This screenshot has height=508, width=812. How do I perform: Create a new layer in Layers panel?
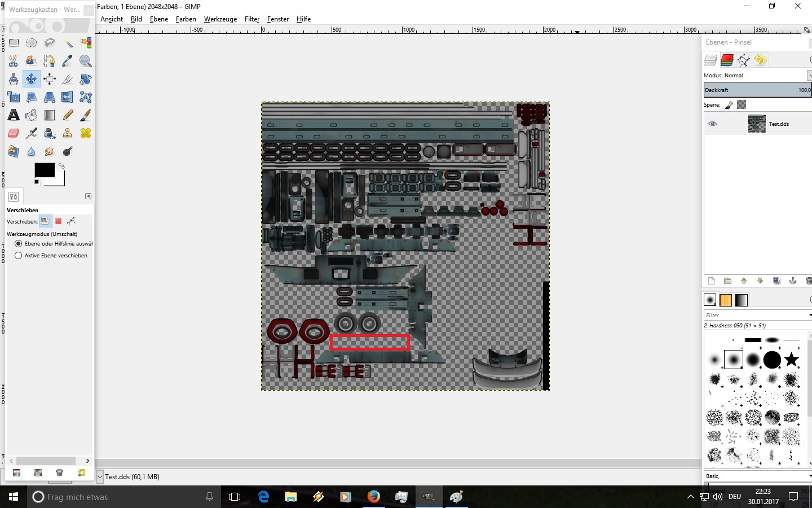711,281
